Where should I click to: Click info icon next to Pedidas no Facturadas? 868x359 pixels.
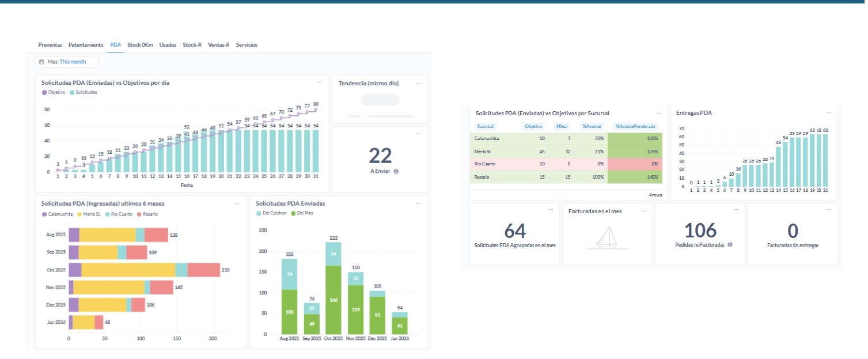coord(730,245)
